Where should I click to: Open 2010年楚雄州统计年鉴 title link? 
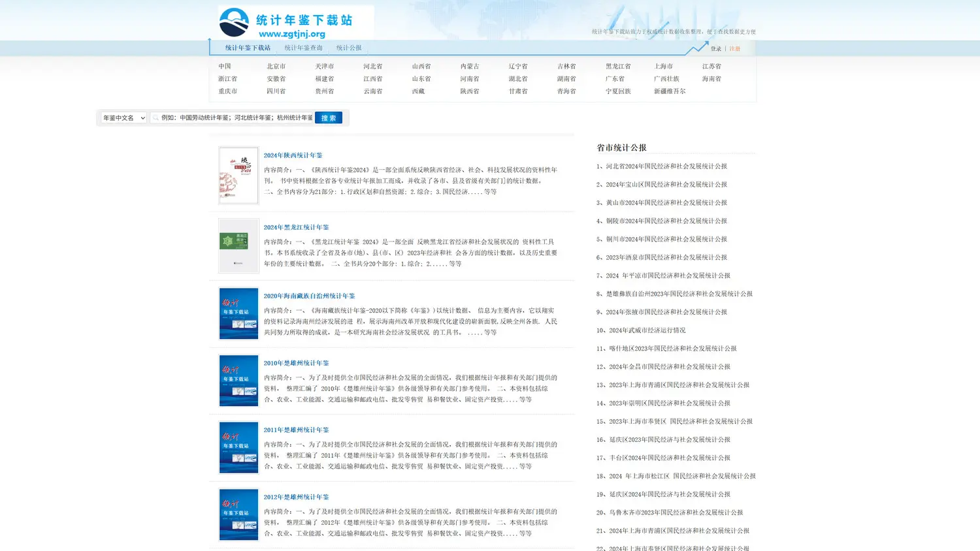297,363
